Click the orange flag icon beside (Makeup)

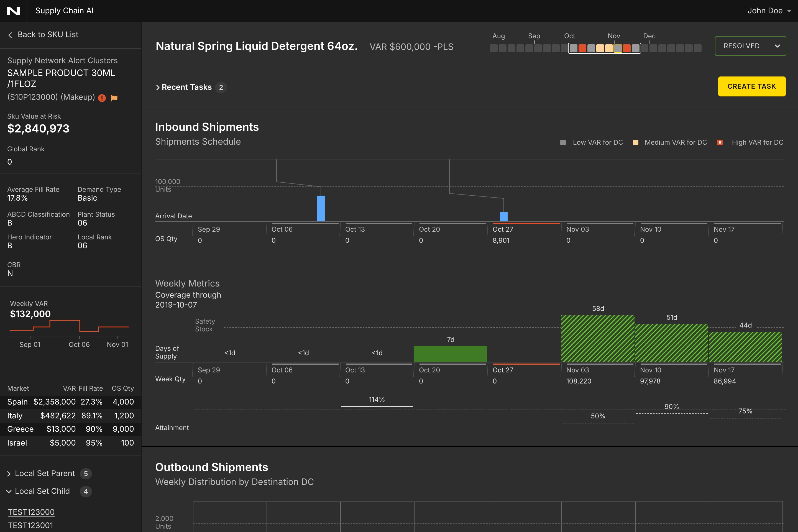114,98
